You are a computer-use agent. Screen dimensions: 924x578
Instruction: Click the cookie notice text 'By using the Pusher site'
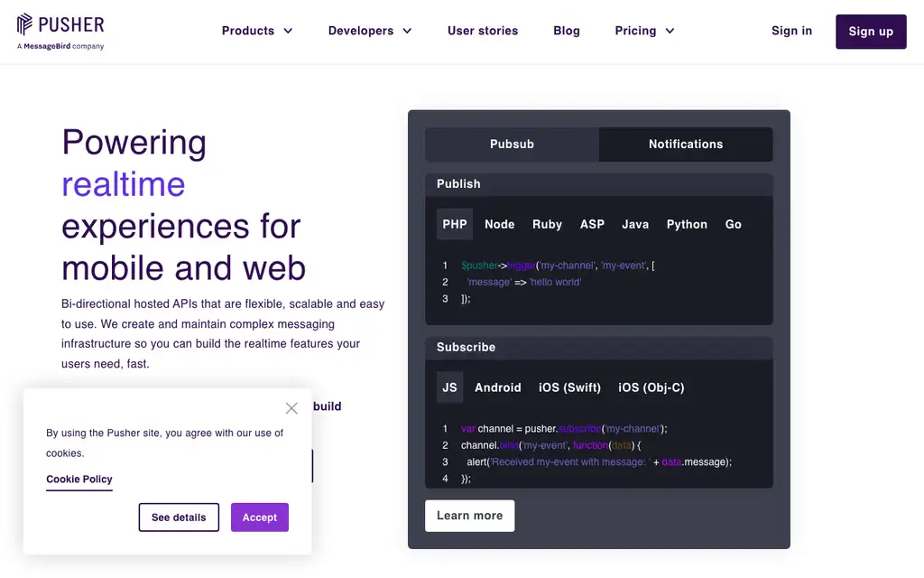[164, 443]
